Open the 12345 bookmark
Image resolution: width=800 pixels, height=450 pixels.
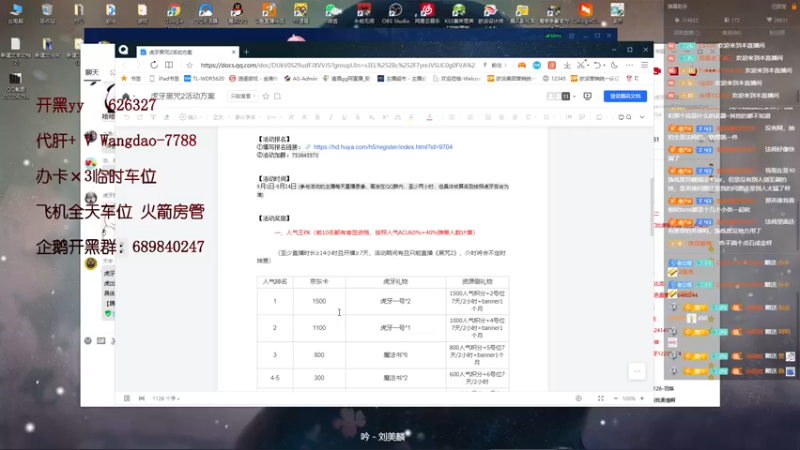(554, 79)
